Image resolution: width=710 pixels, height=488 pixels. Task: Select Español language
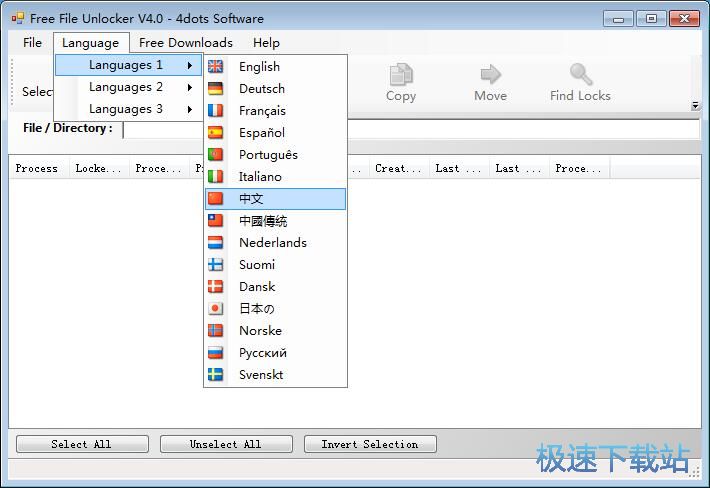pyautogui.click(x=275, y=133)
